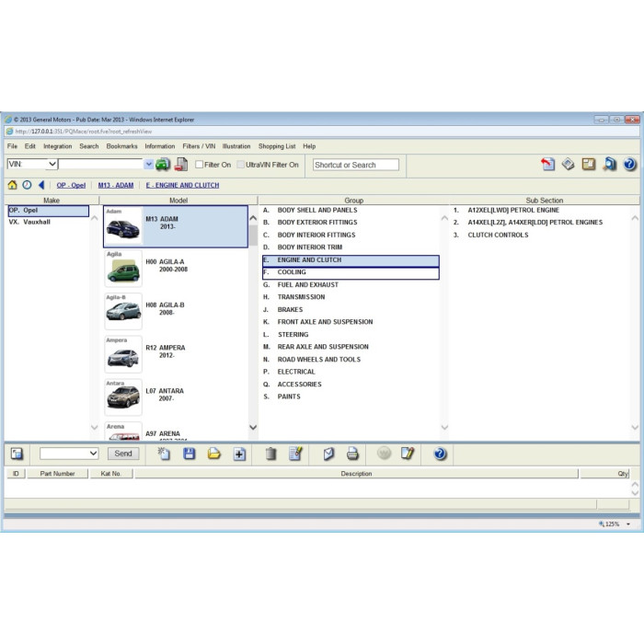The width and height of the screenshot is (644, 644).
Task: Click the red-arrow page icon in top toolbar
Action: point(548,165)
